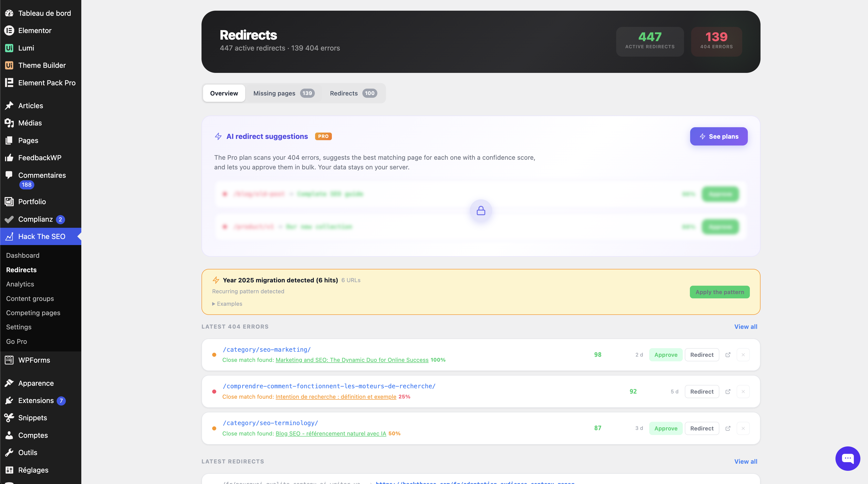The image size is (868, 484).
Task: Redirect the /category/seo-marketing/ URL
Action: point(702,355)
